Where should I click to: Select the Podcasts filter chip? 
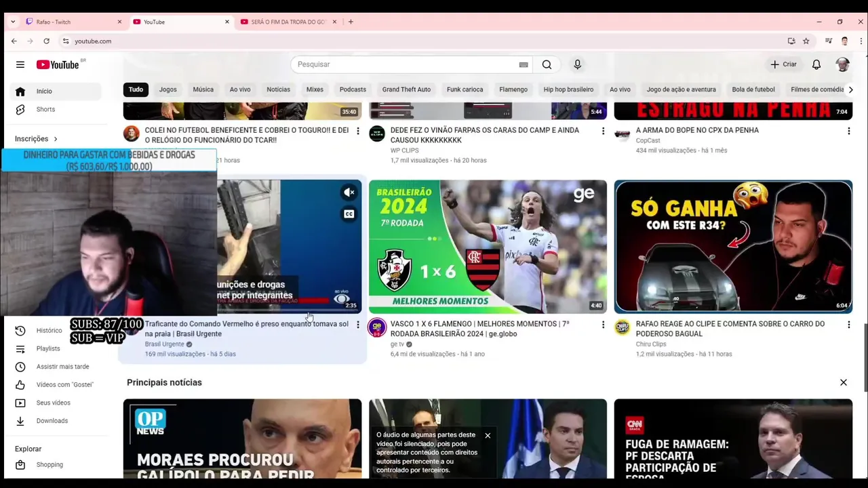(x=353, y=89)
